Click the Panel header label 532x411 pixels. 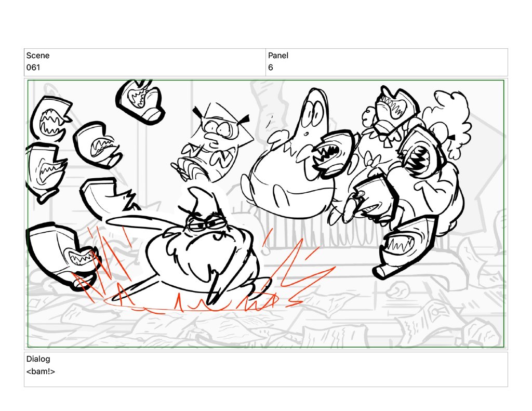point(278,56)
